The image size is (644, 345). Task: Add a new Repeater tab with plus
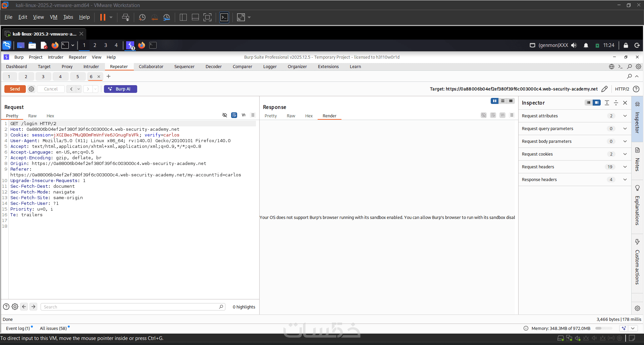[108, 76]
